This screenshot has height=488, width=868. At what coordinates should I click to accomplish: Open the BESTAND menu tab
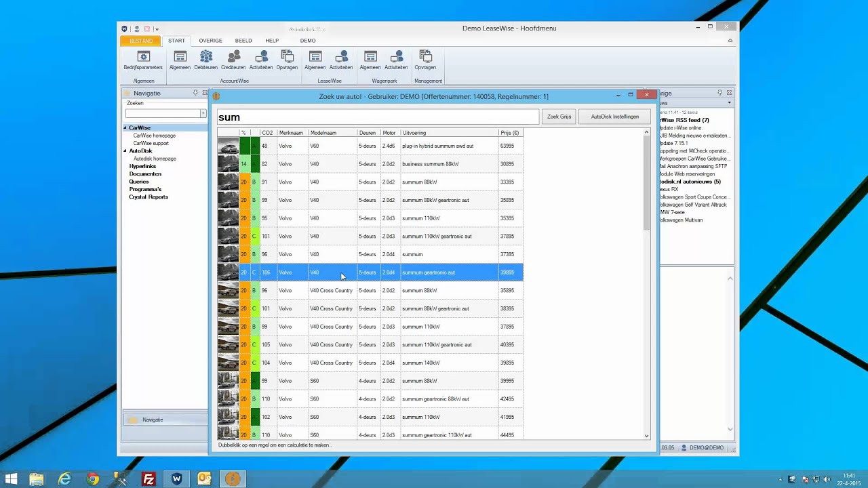point(141,41)
